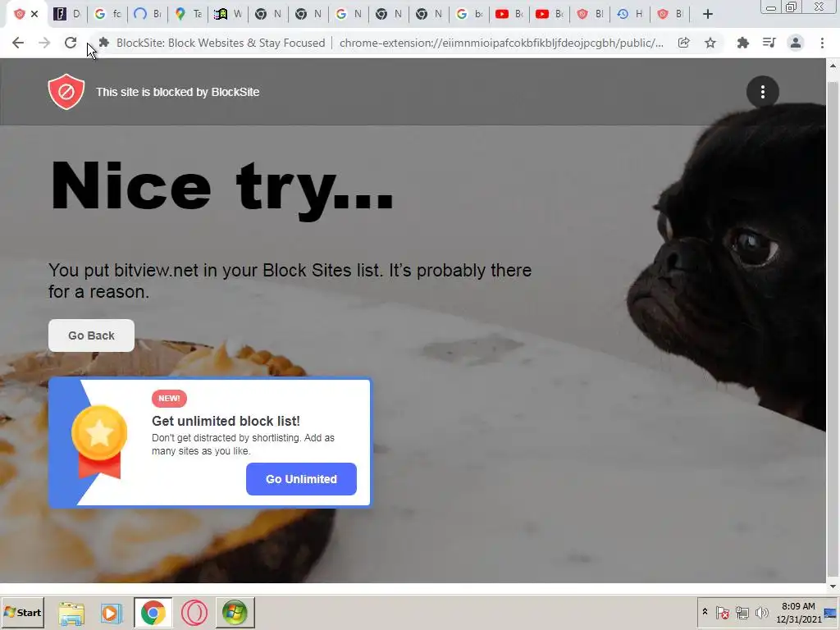This screenshot has width=840, height=630.
Task: Switch to the tab labeled D
Action: 66,15
